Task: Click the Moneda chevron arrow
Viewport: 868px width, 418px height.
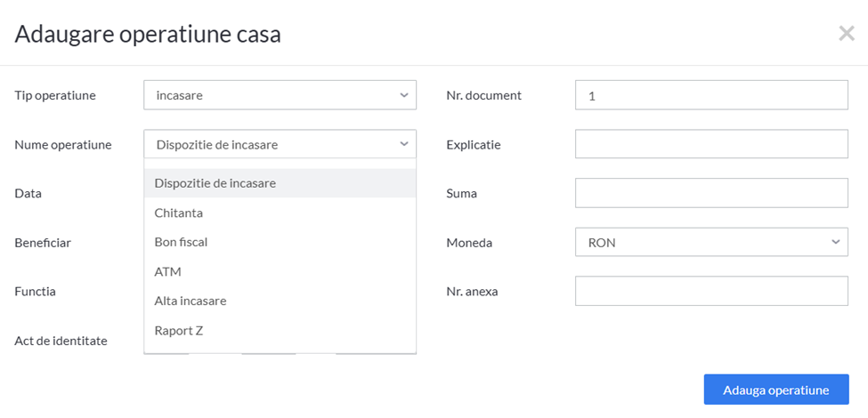Action: pyautogui.click(x=835, y=242)
